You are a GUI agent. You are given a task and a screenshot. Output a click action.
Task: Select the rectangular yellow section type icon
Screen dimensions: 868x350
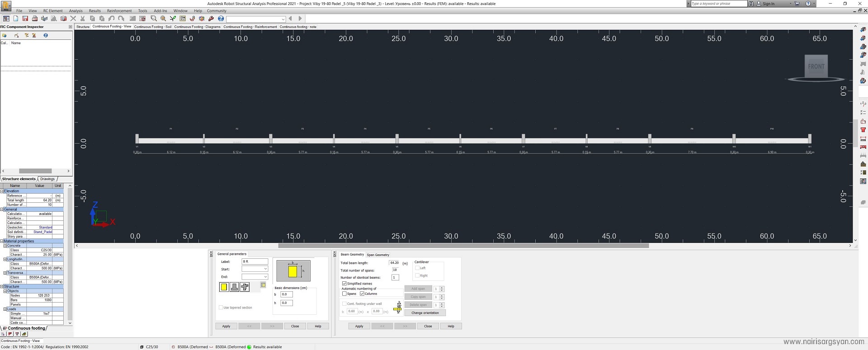tap(224, 287)
